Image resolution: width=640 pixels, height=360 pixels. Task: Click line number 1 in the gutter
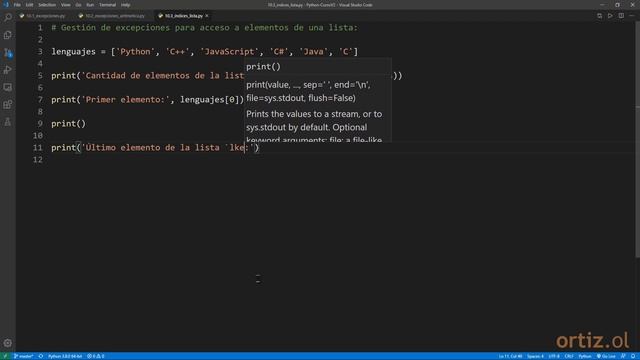coord(40,28)
